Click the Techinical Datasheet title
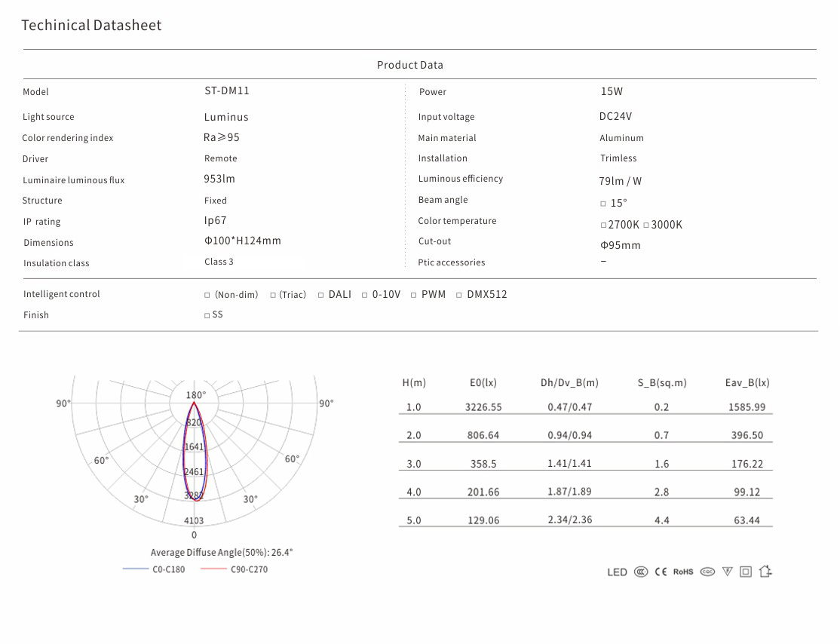 (x=91, y=25)
